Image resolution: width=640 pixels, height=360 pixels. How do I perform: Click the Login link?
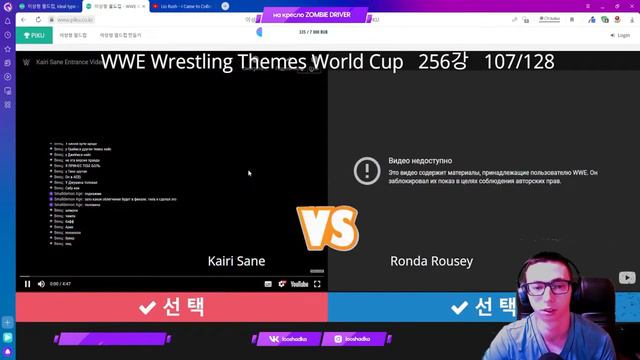[x=620, y=36]
